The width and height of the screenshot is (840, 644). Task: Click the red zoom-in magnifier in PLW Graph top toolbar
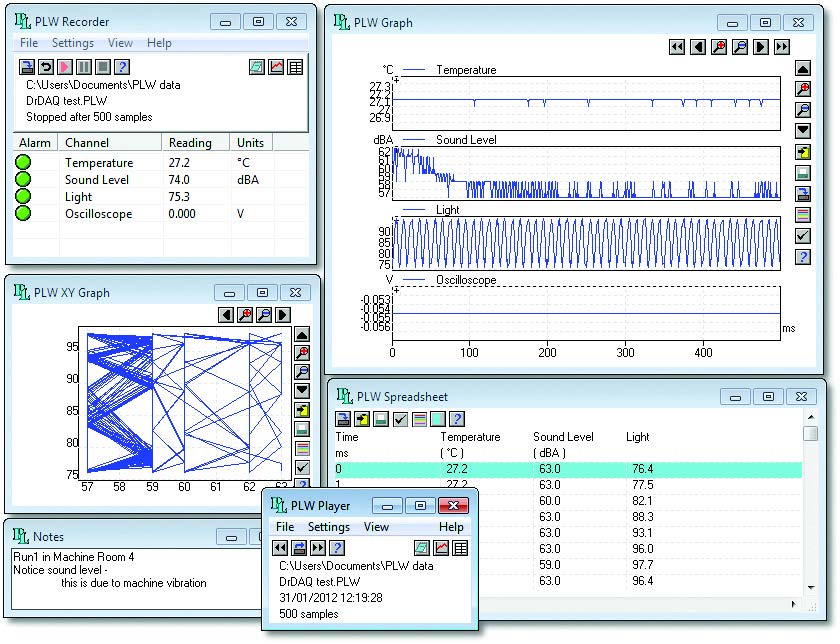(x=718, y=47)
